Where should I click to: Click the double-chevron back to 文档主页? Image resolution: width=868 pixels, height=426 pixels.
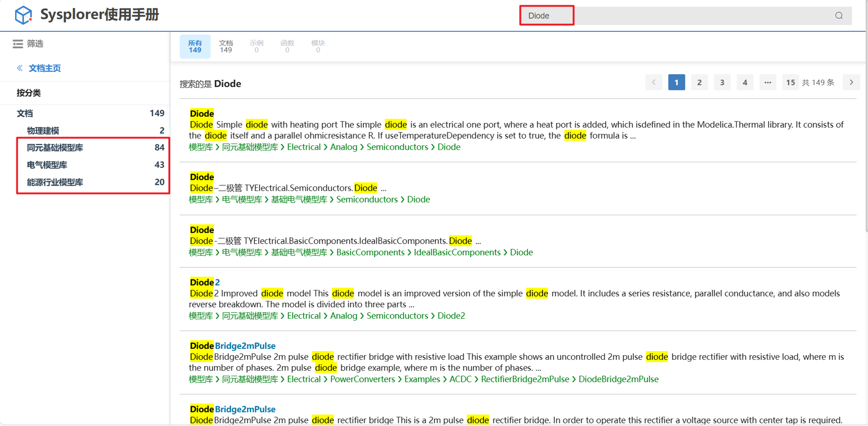(20, 68)
